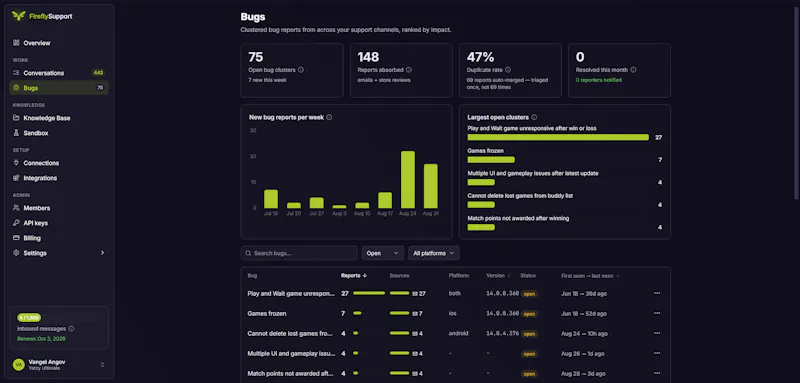Open the Open status filter dropdown
The image size is (800, 383).
383,253
